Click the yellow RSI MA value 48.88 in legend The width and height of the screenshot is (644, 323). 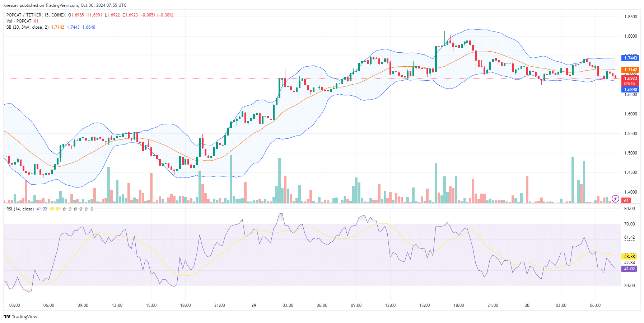tap(55, 209)
